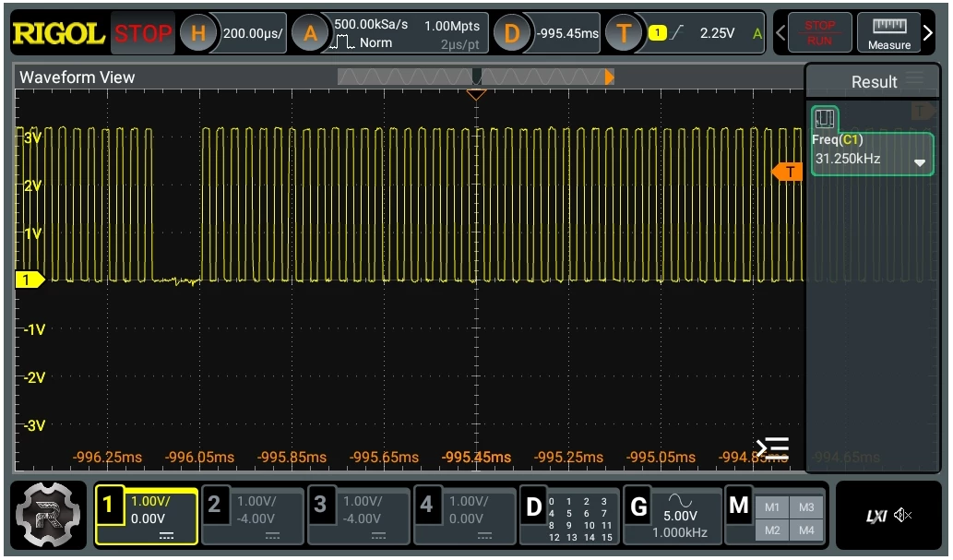The height and width of the screenshot is (560, 953).
Task: Open the Trigger T settings icon
Action: click(624, 33)
